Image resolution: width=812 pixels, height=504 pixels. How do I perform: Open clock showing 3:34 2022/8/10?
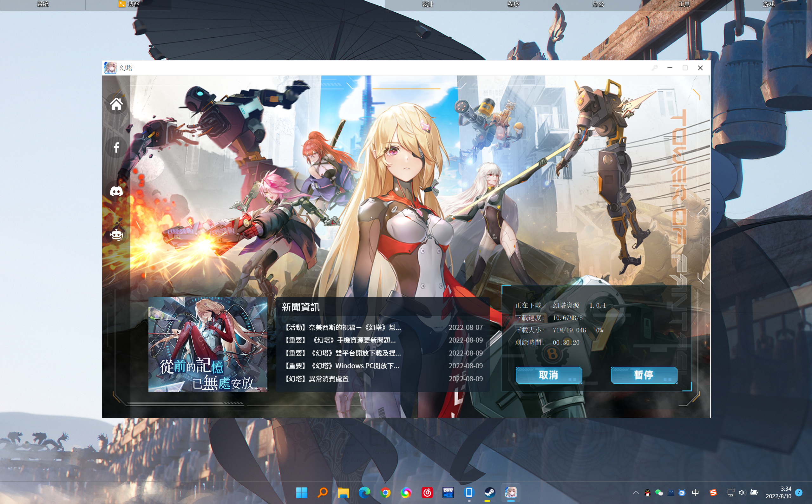[778, 492]
